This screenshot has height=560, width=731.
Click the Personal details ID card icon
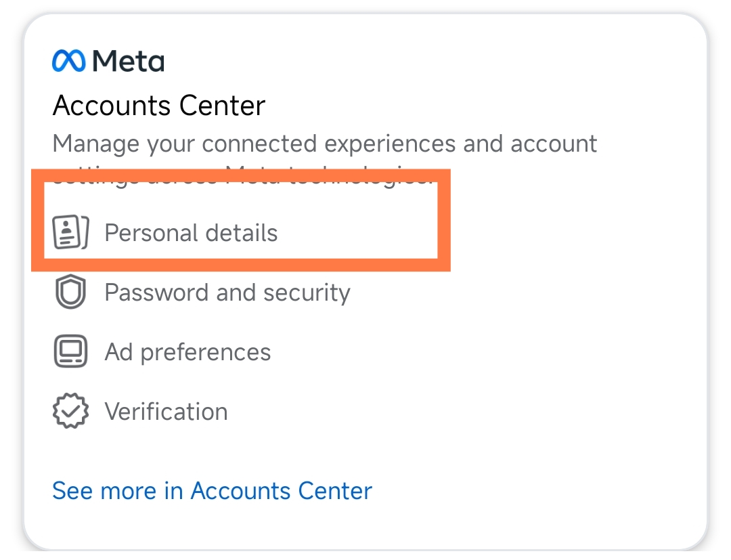point(70,233)
